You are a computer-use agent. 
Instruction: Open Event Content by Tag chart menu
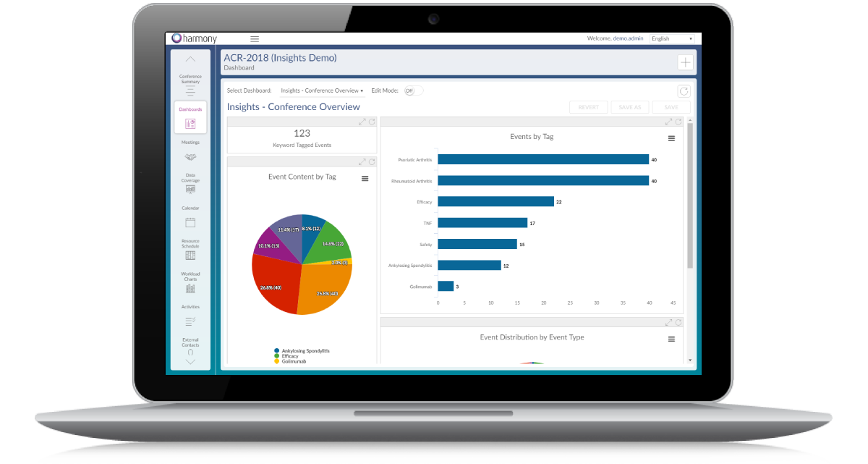pyautogui.click(x=365, y=179)
